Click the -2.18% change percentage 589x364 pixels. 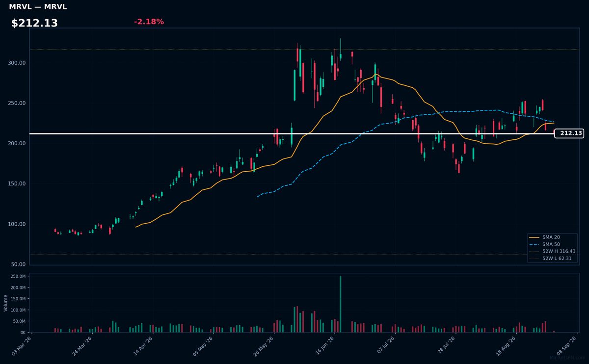(149, 22)
